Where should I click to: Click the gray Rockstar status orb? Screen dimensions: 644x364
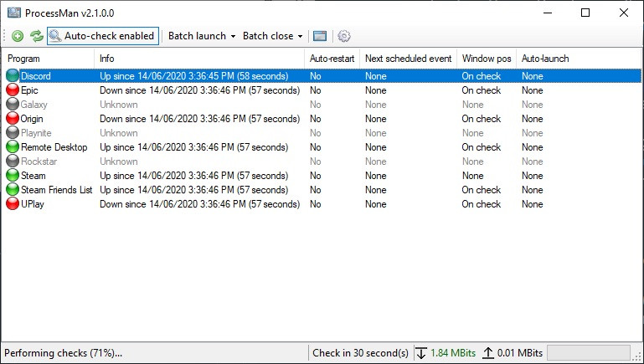(13, 161)
